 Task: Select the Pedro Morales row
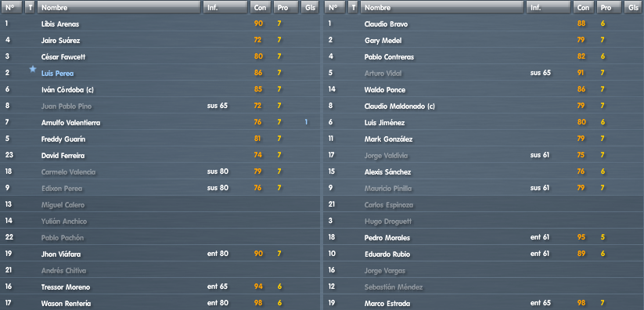pyautogui.click(x=484, y=238)
